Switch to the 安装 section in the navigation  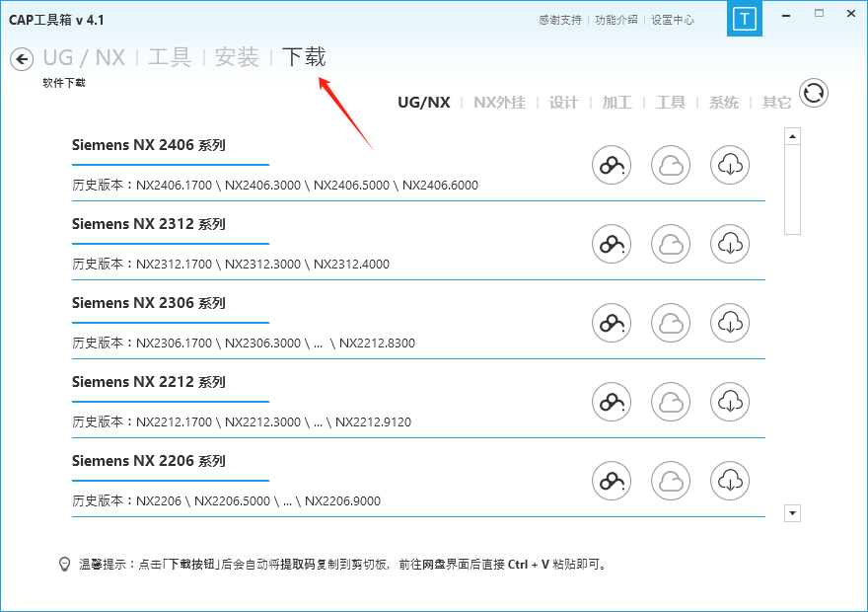237,57
